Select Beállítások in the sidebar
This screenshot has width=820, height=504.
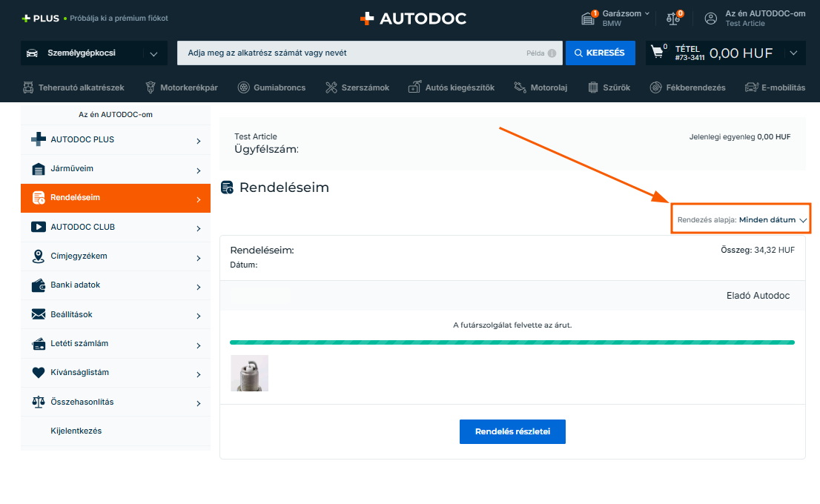click(x=116, y=314)
